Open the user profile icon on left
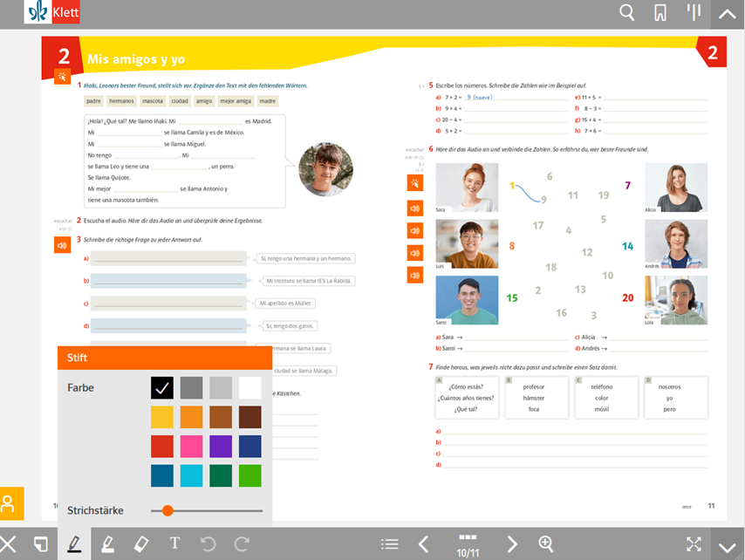 click(x=9, y=504)
